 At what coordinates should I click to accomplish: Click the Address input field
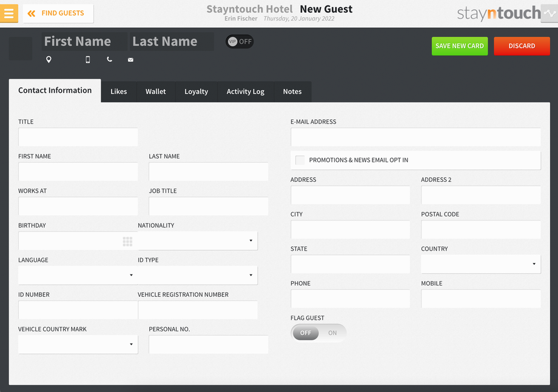[x=350, y=194]
